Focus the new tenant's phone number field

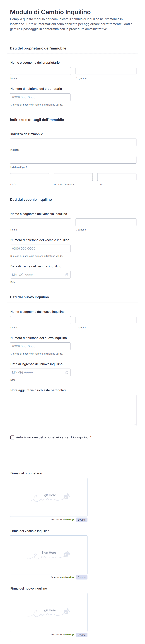(40, 346)
